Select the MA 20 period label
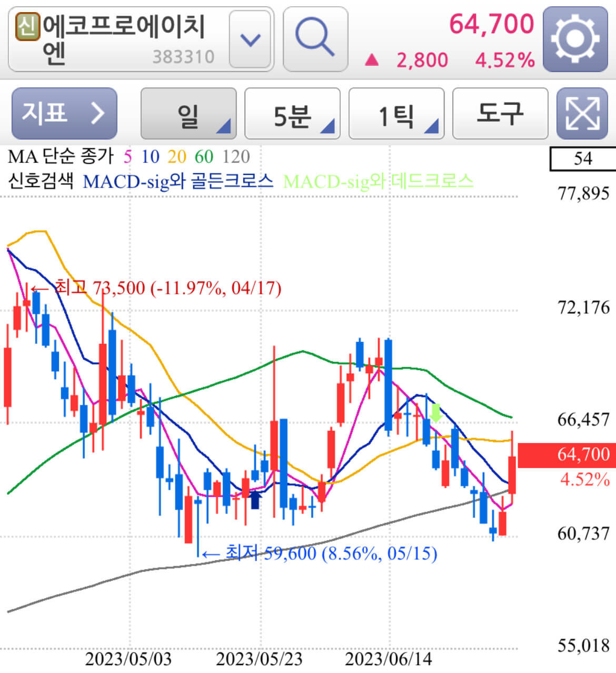Image resolution: width=616 pixels, height=673 pixels. [x=177, y=156]
